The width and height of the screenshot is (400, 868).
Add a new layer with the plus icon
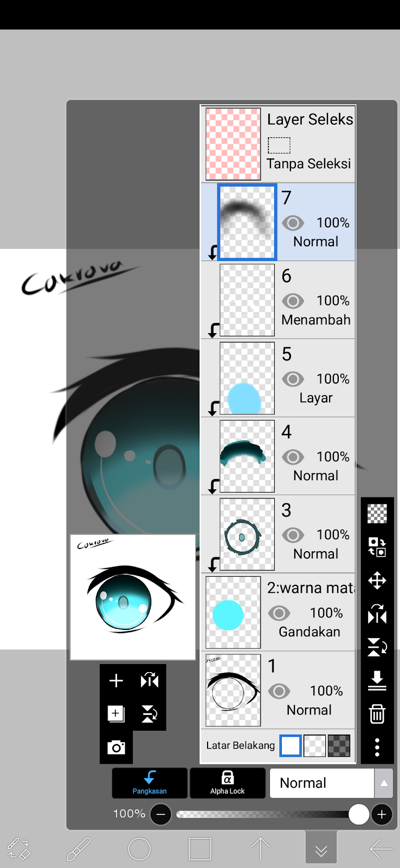coord(116,680)
